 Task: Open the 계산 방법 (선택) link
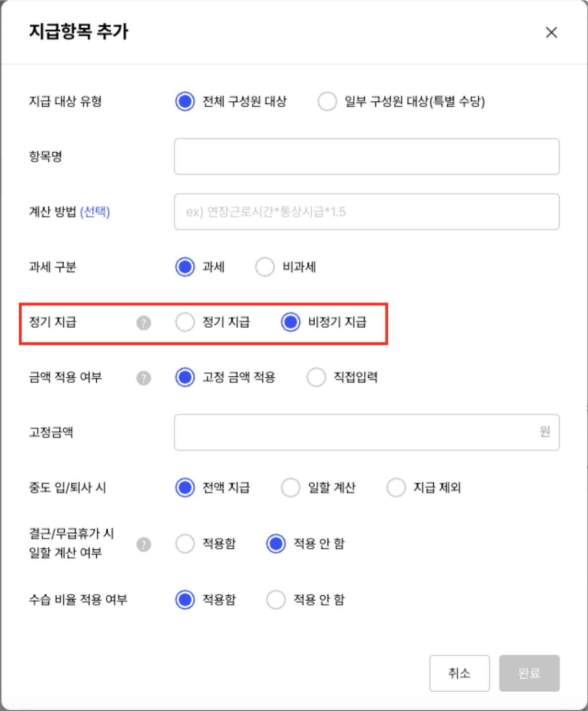pos(95,212)
